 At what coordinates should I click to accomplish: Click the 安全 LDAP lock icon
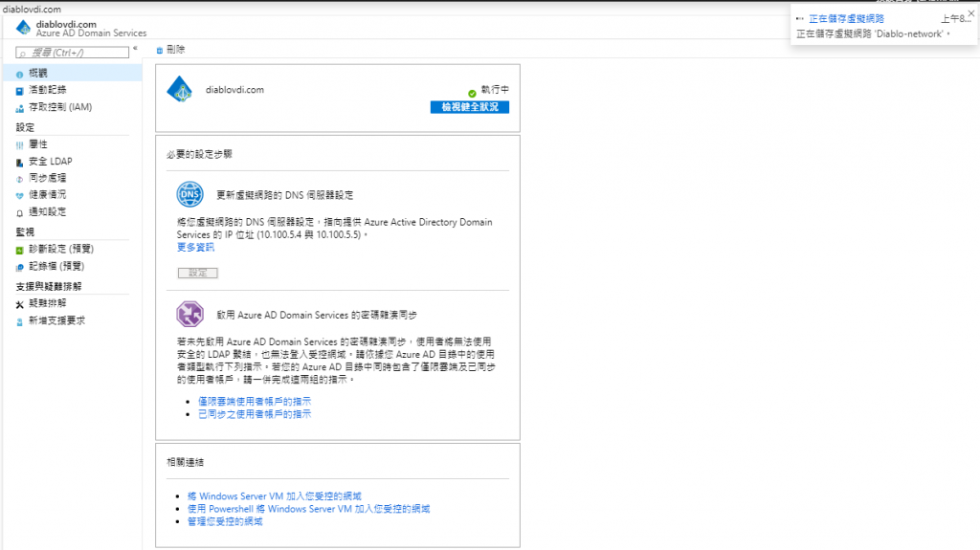pyautogui.click(x=19, y=162)
